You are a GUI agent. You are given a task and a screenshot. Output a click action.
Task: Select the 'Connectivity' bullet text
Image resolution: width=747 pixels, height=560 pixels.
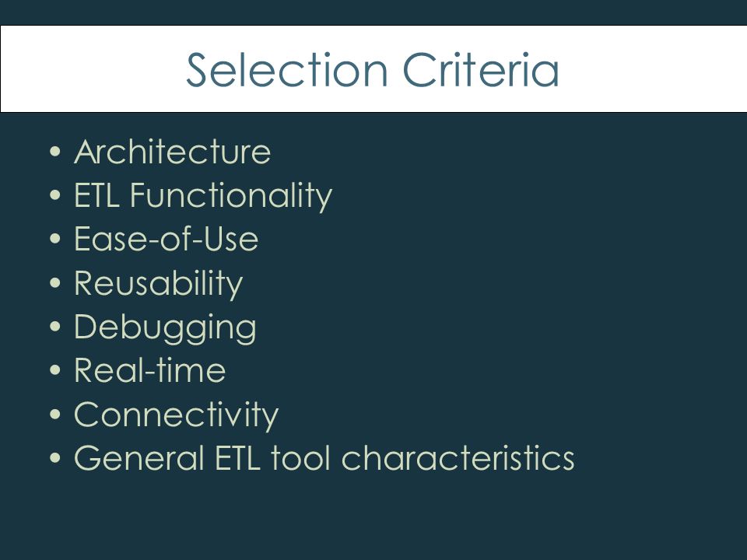click(x=177, y=415)
